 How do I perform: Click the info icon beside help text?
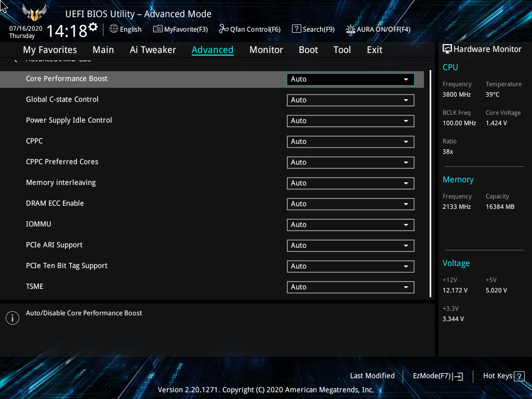click(x=12, y=318)
